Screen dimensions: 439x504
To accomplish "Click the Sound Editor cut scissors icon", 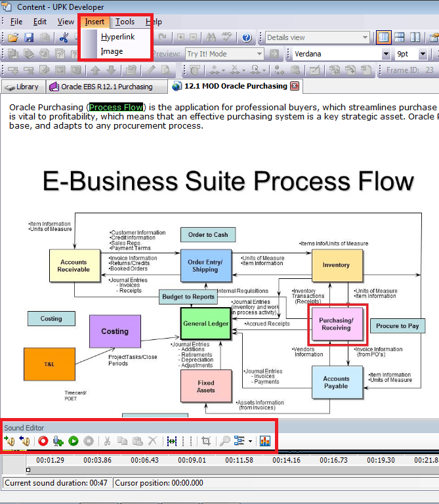I will [108, 441].
